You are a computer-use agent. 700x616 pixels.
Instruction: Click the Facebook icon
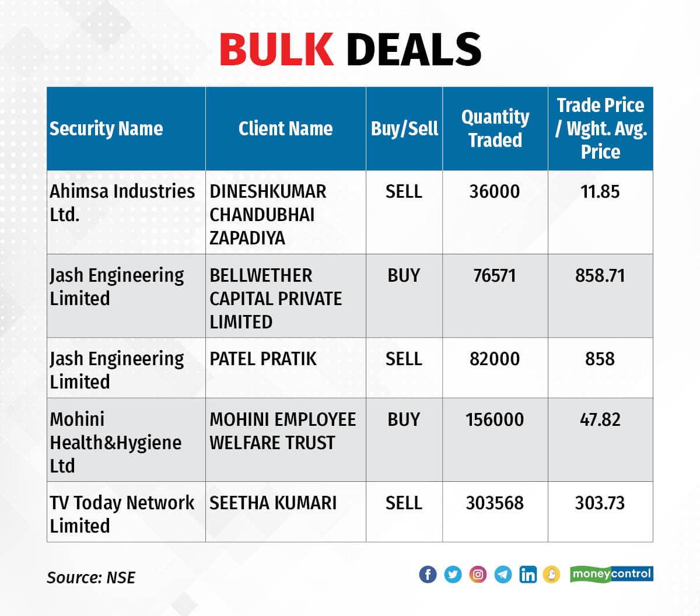428,575
